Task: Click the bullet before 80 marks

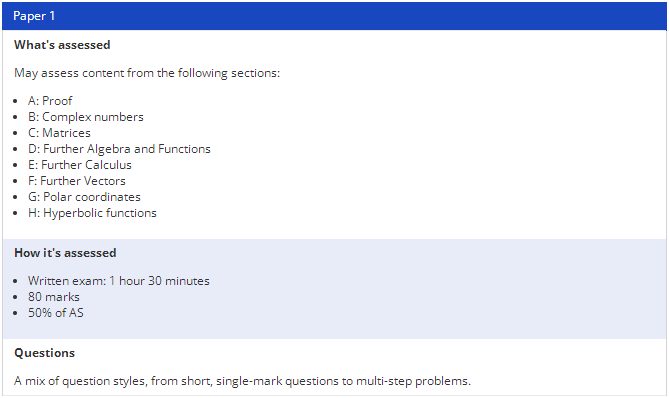Action: point(16,297)
